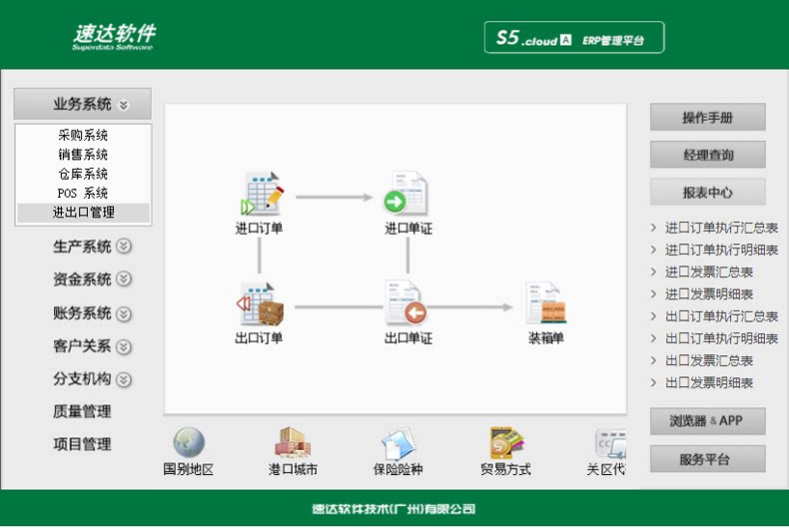Screen dimensions: 789x532
Task: Open the 装箱单 packing list icon
Action: click(546, 302)
